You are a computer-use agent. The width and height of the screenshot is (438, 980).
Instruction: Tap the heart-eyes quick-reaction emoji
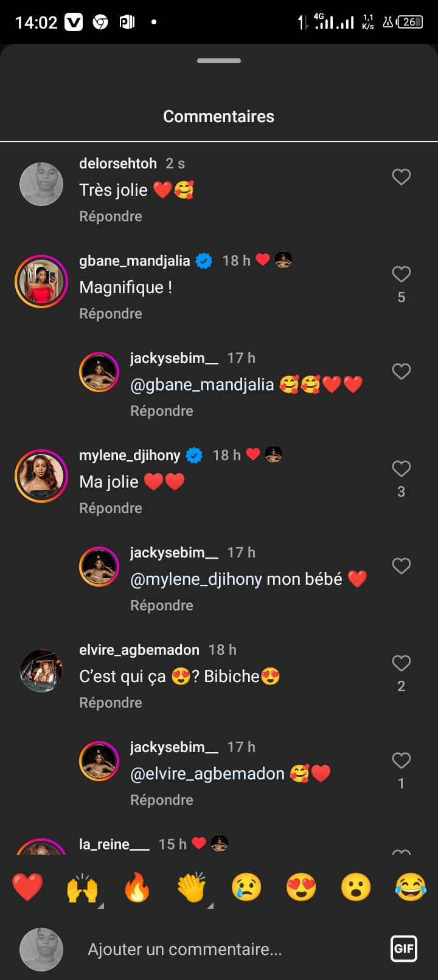[x=301, y=887]
